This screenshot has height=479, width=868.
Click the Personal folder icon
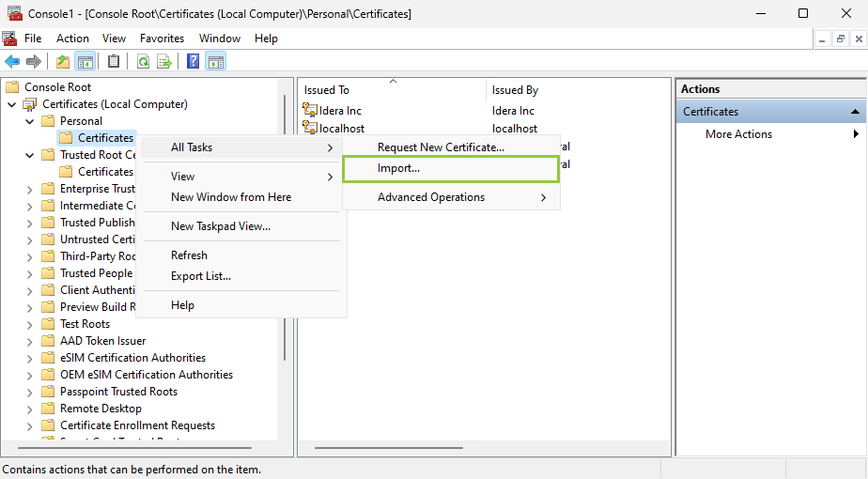point(48,121)
